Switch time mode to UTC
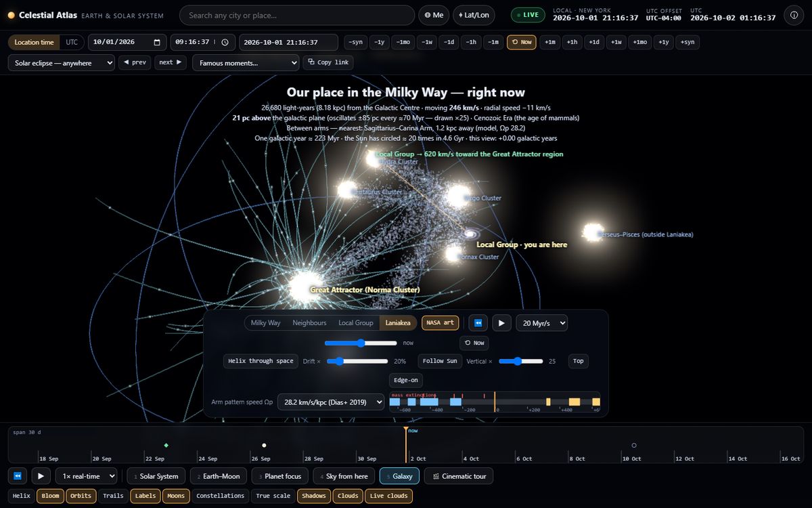The width and height of the screenshot is (812, 508). 72,42
